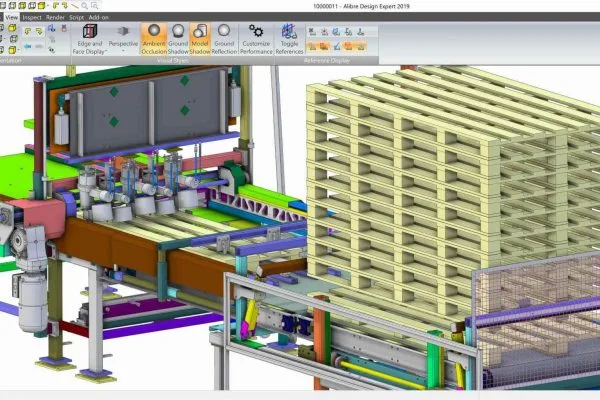The width and height of the screenshot is (600, 400).
Task: Open the Script ribbon tab
Action: pos(77,17)
